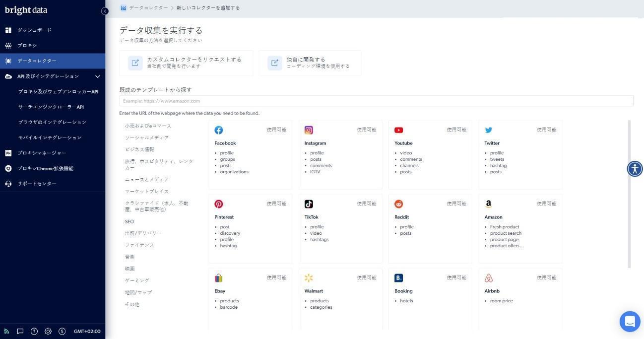Open the feedback message icon in sidebar footer

click(20, 331)
